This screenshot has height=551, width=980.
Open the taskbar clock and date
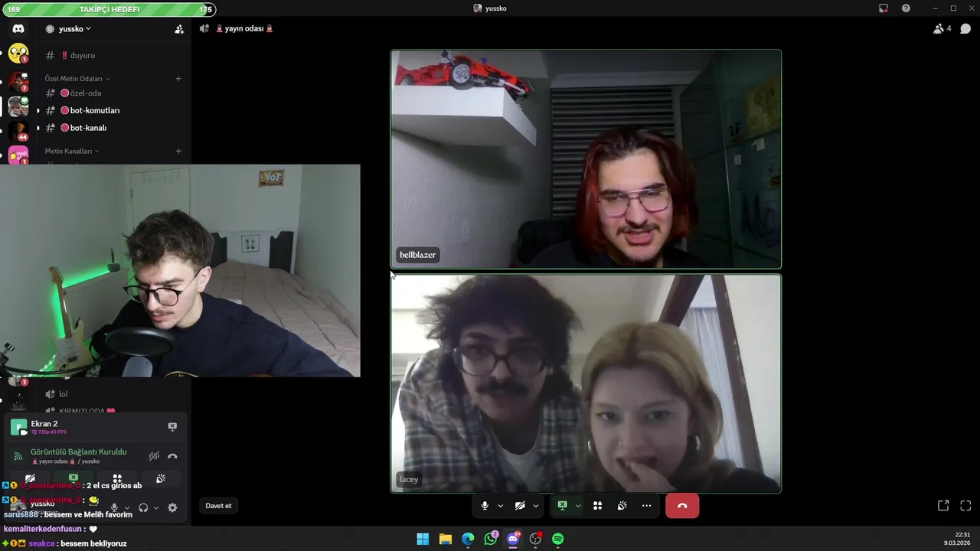click(958, 539)
